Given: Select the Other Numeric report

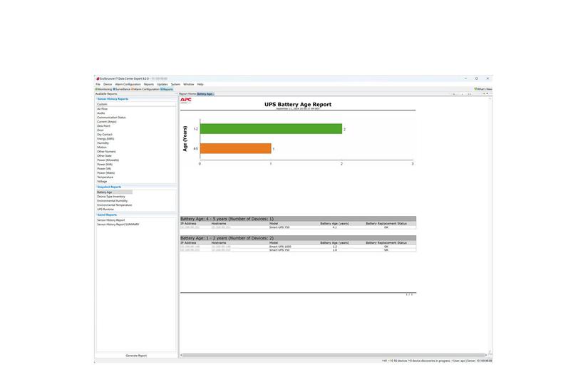Looking at the screenshot, I should point(106,152).
